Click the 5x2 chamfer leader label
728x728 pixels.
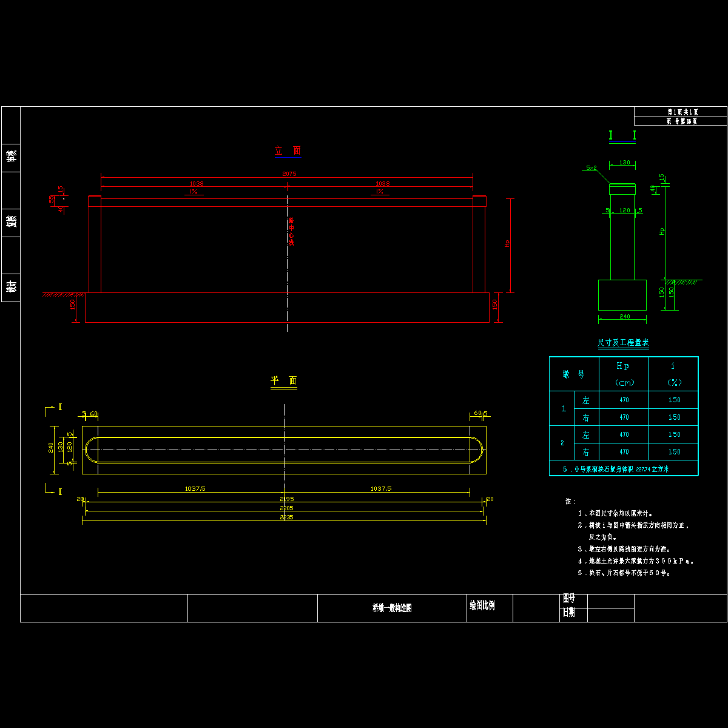(591, 167)
